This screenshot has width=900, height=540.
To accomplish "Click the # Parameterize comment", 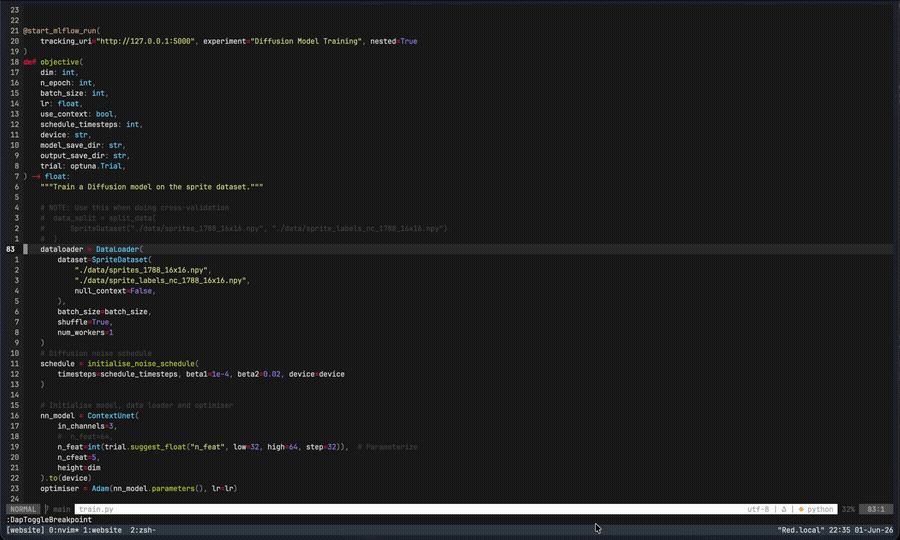I will [387, 447].
